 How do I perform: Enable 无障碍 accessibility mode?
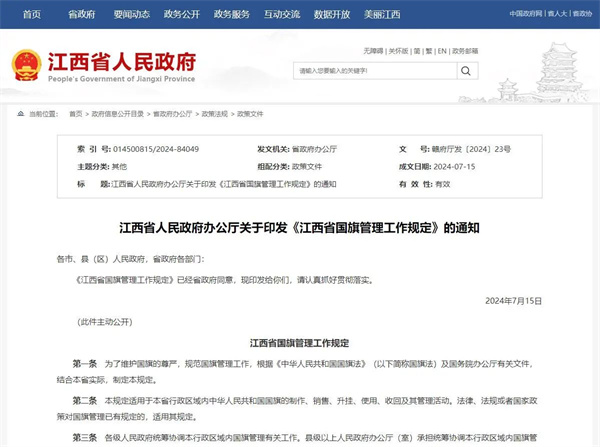(x=373, y=51)
